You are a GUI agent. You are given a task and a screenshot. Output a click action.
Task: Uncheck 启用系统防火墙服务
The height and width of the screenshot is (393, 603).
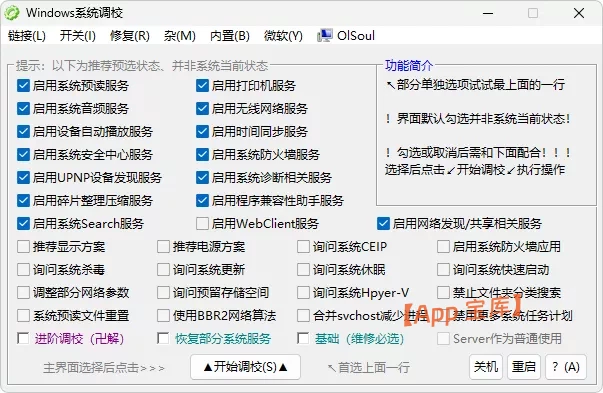(202, 155)
